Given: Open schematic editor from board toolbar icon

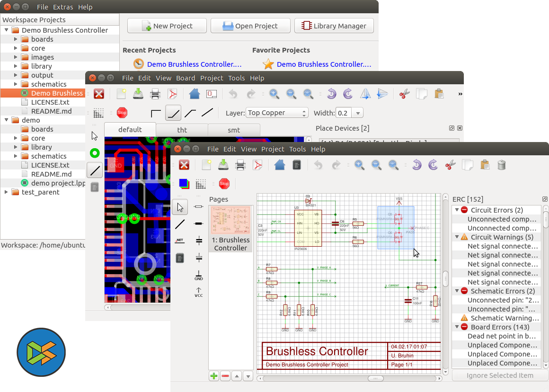Looking at the screenshot, I should coord(212,94).
